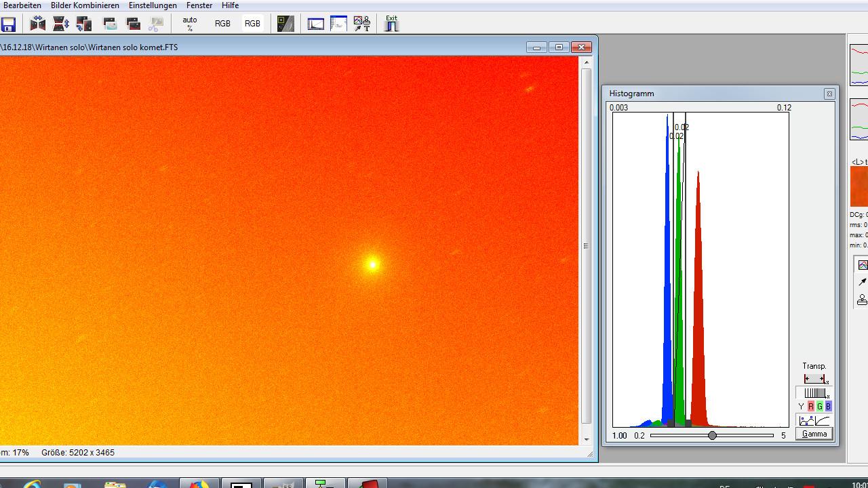The width and height of the screenshot is (868, 488).
Task: Open the Fenster menu
Action: coord(199,5)
